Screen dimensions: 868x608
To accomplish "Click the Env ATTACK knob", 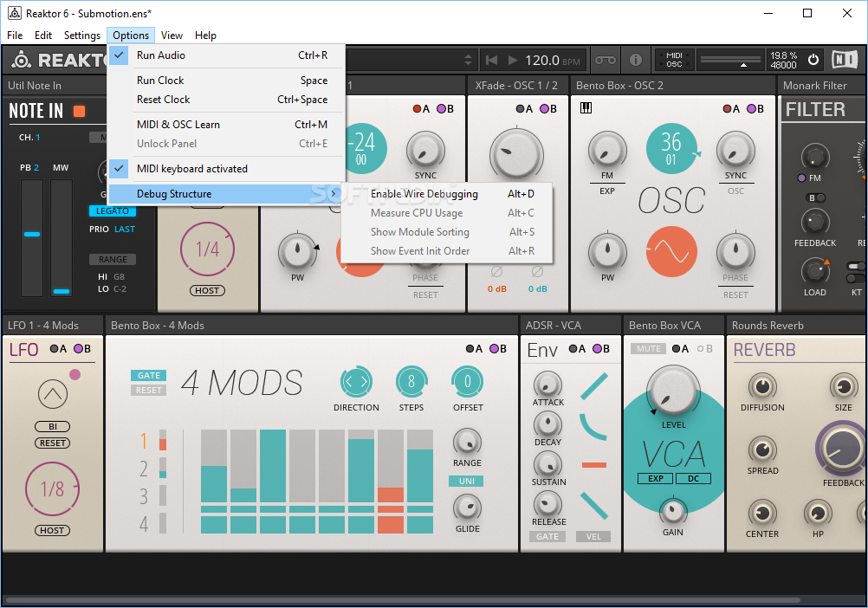I will click(547, 385).
